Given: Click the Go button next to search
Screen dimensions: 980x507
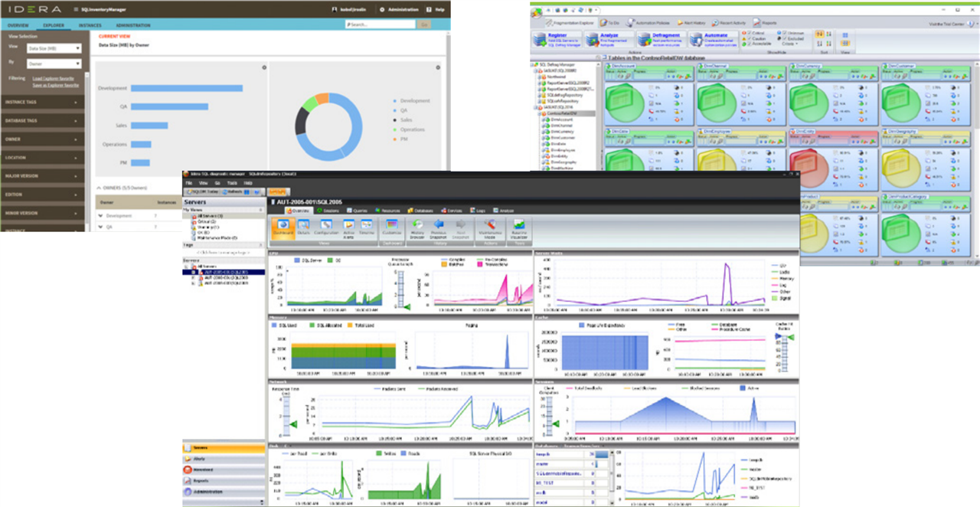Looking at the screenshot, I should [424, 25].
